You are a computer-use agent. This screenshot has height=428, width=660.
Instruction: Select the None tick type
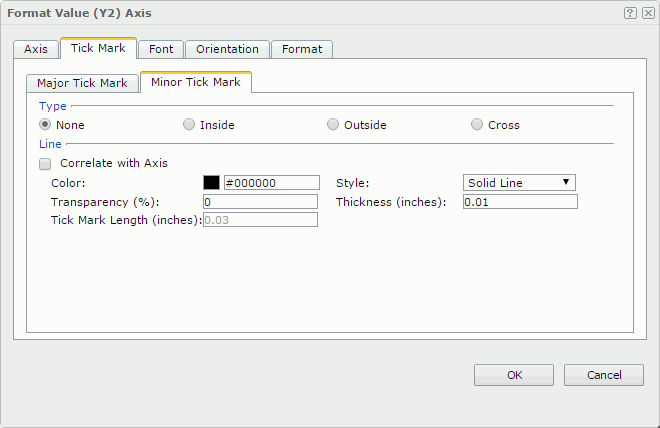pos(45,125)
